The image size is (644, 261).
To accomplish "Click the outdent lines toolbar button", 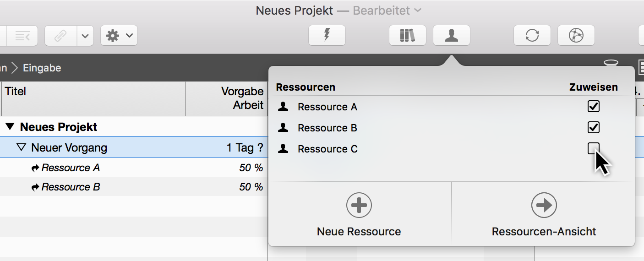I will (x=22, y=36).
